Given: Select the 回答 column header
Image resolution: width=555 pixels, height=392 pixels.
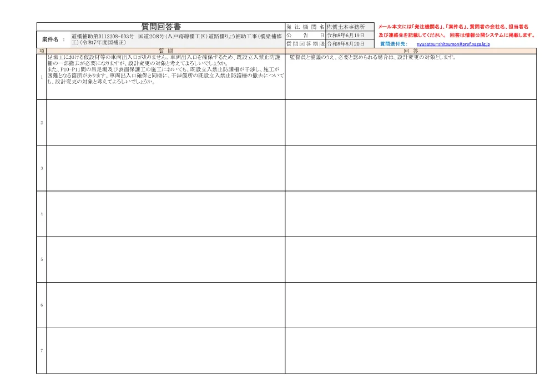Looking at the screenshot, I should pos(411,51).
